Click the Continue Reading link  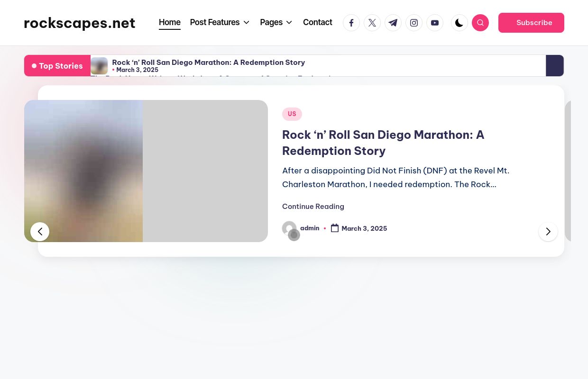[313, 207]
